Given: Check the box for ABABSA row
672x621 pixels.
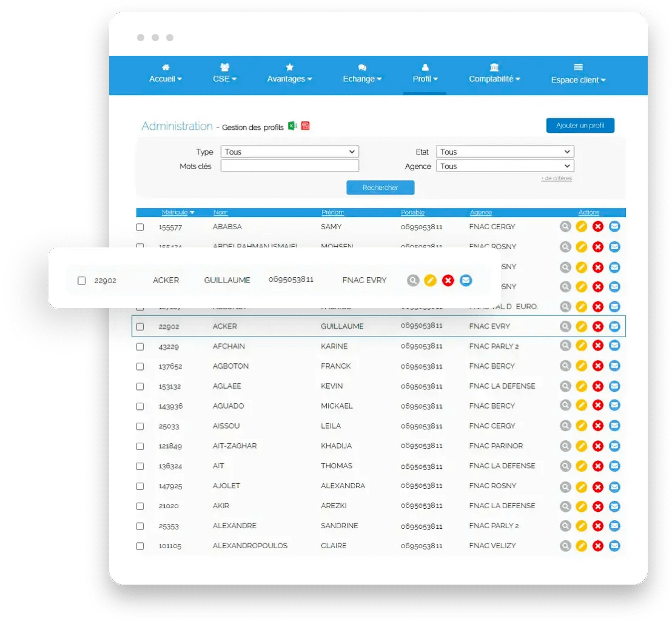Looking at the screenshot, I should 140,227.
